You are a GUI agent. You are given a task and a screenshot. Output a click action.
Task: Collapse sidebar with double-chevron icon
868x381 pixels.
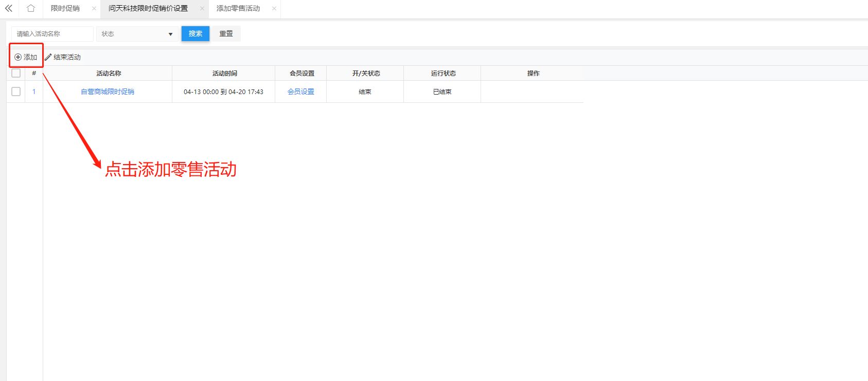9,8
